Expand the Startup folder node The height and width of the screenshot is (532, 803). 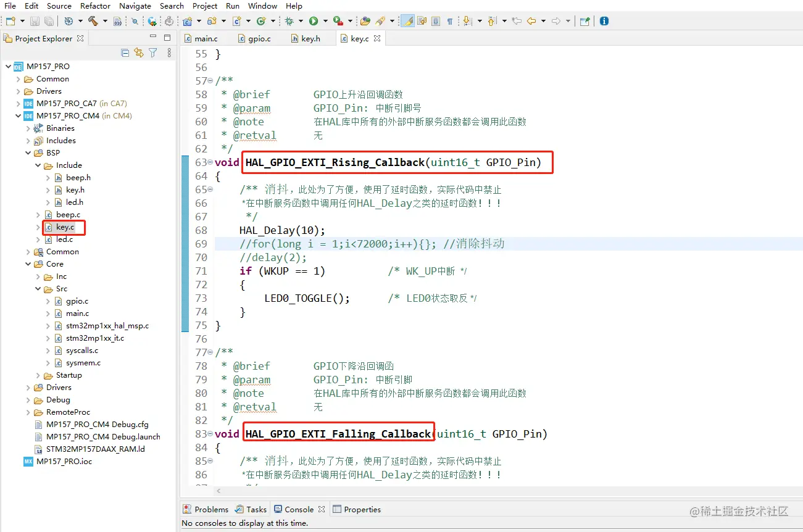(x=38, y=375)
